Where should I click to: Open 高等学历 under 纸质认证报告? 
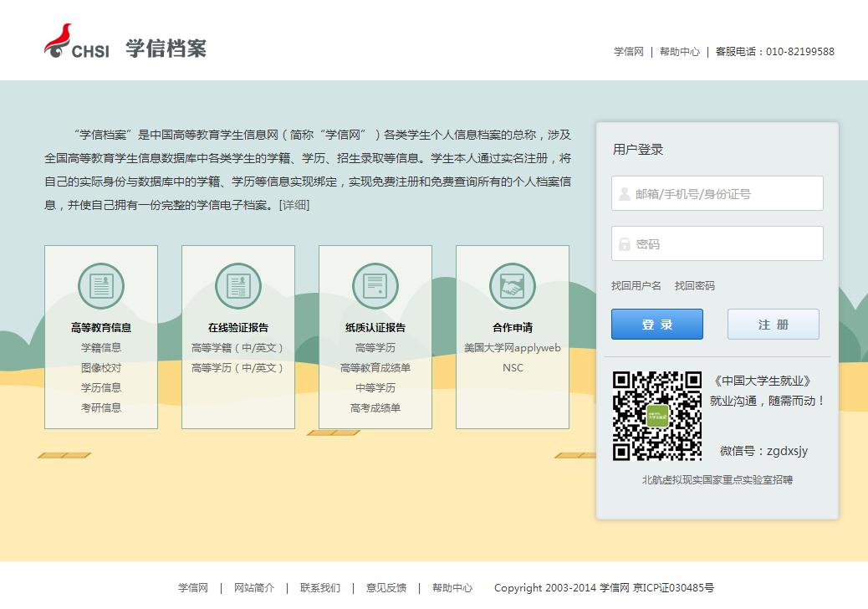(x=375, y=348)
